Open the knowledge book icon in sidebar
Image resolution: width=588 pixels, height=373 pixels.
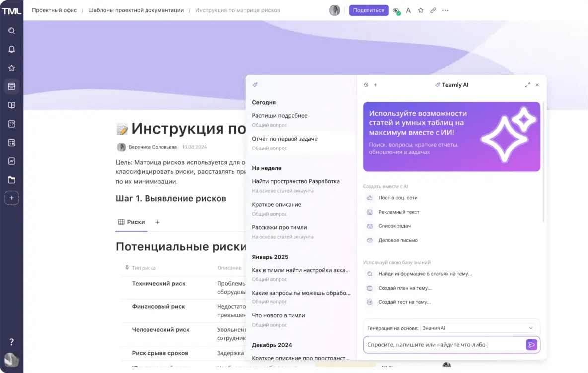point(11,105)
